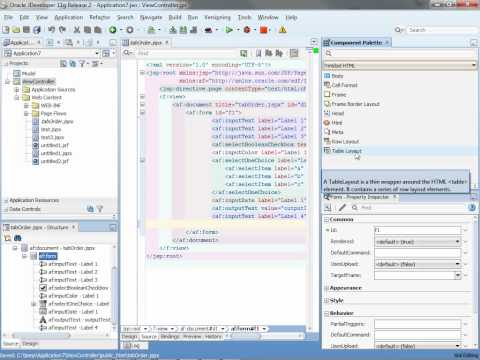Screen dimensions: 480x360
Task: Select af:outputText node in Structure
Action: pos(79,320)
